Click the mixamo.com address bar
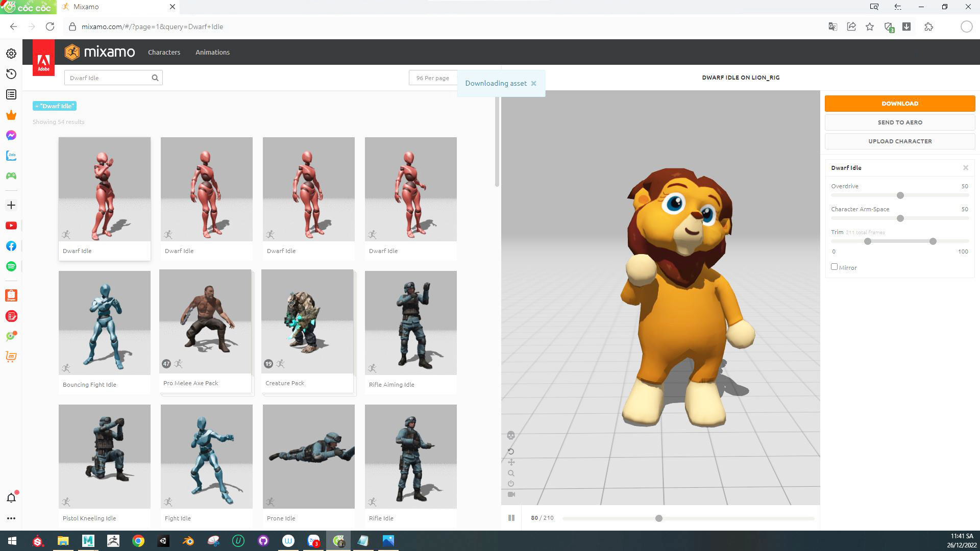This screenshot has height=551, width=980. 153,27
